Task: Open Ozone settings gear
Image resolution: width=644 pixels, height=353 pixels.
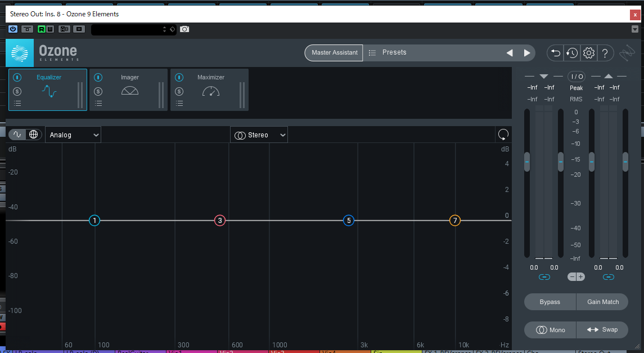Action: click(x=588, y=53)
